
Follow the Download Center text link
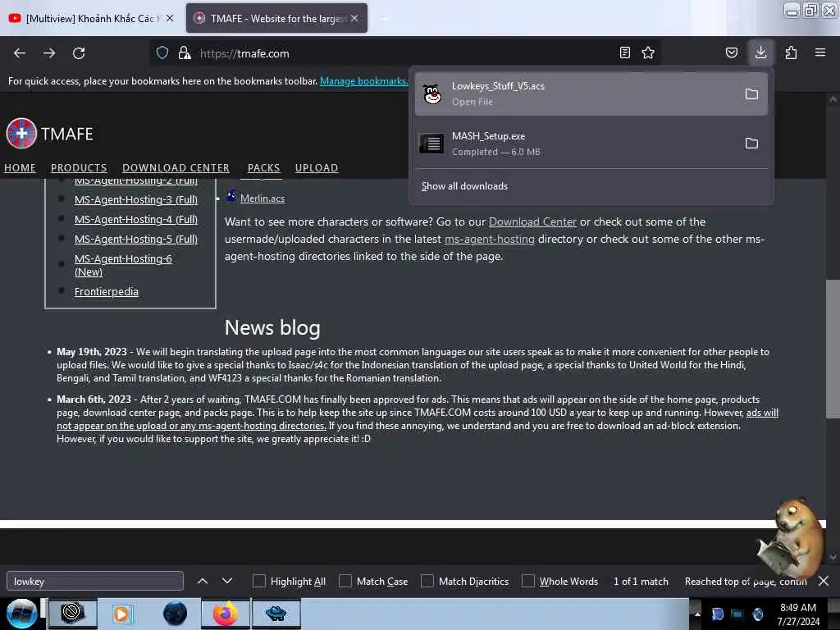click(x=532, y=221)
